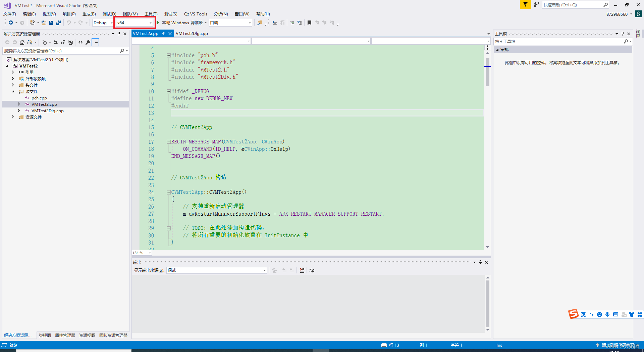The height and width of the screenshot is (352, 644).
Task: Open the 自动 (Auto) debug type dropdown
Action: 230,23
